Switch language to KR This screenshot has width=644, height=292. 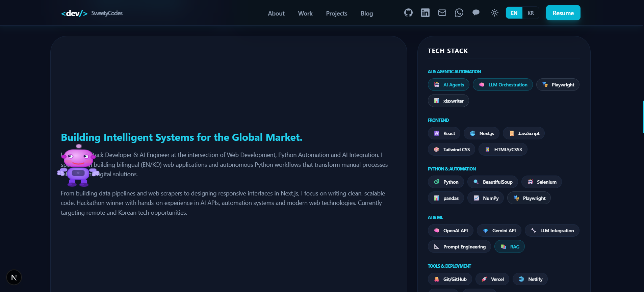click(531, 13)
